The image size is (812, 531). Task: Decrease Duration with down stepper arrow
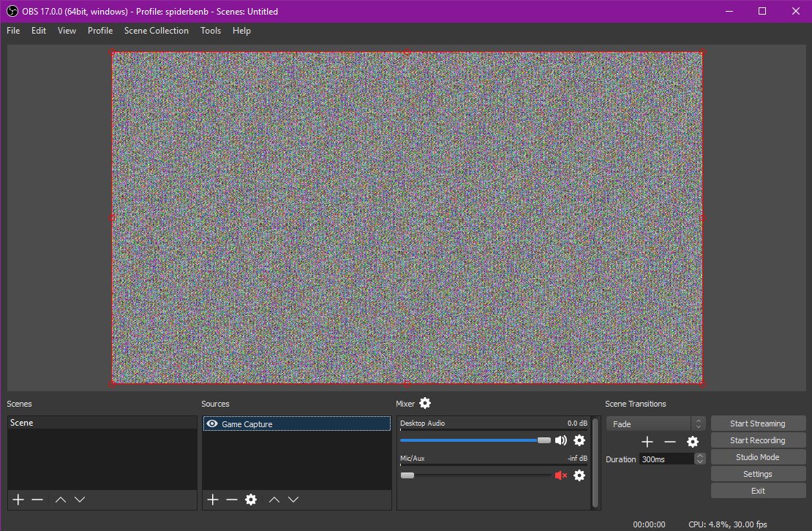700,462
